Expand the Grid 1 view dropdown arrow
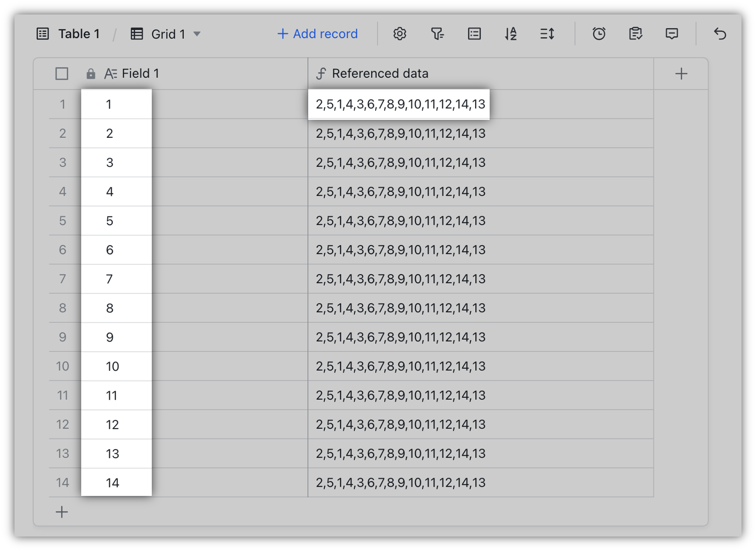Viewport: 756px width, 551px height. 197,34
